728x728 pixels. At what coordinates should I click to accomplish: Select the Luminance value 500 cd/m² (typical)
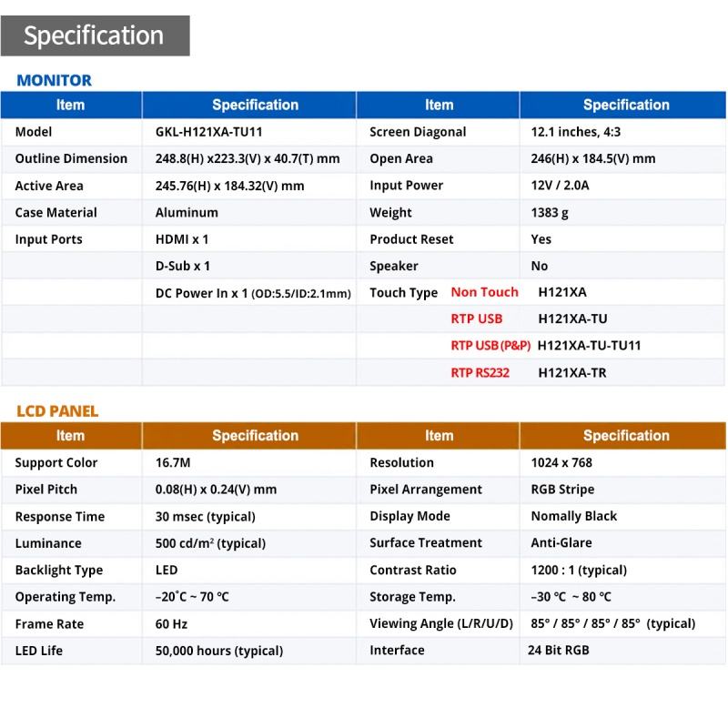click(x=210, y=543)
